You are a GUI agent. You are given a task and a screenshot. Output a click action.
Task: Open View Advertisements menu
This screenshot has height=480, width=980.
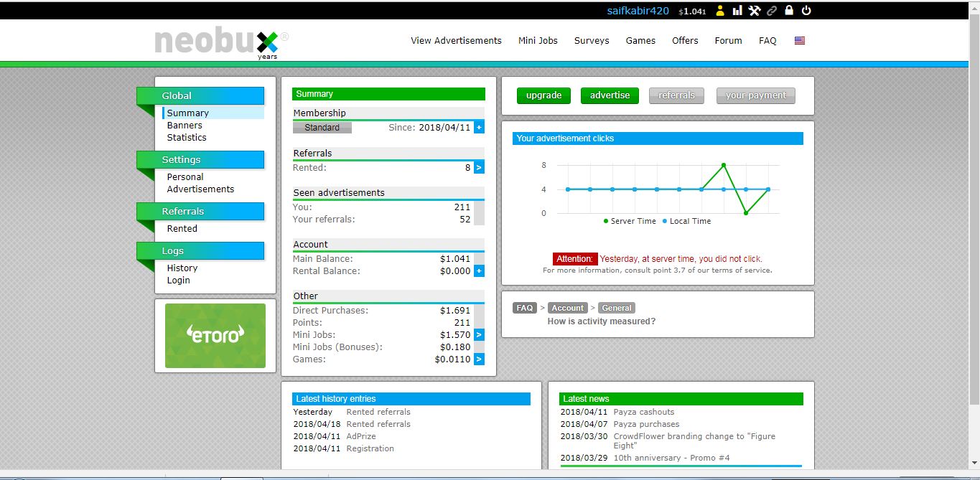(456, 41)
